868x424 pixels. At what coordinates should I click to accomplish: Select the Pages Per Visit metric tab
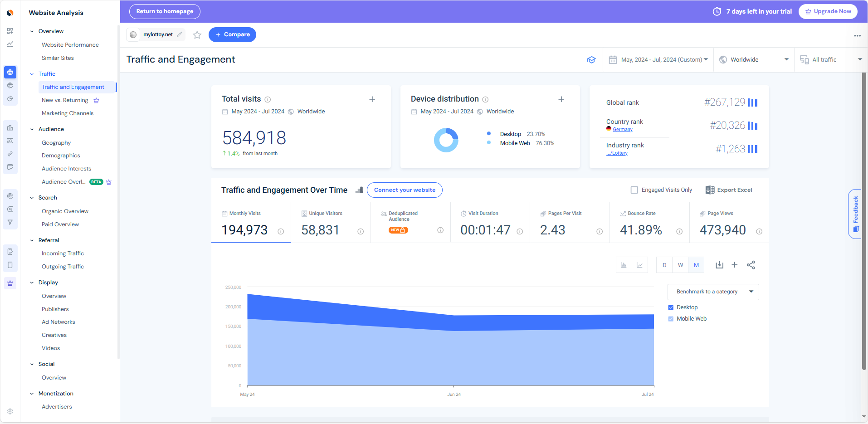click(x=570, y=223)
